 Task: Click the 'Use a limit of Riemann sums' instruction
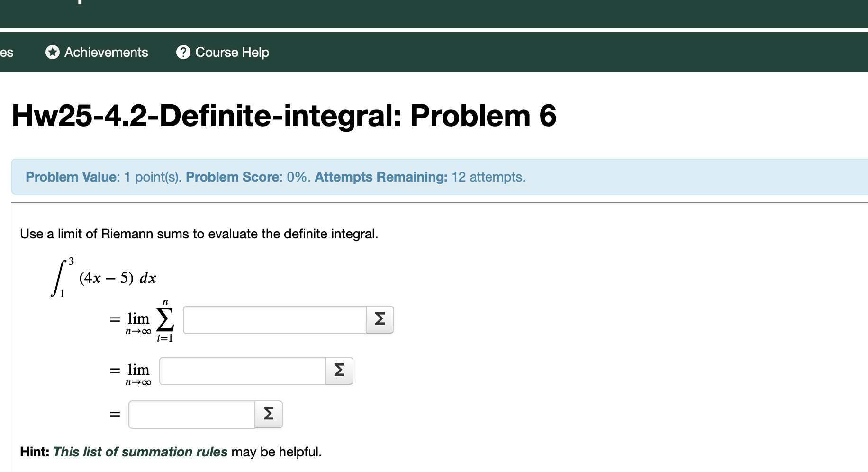199,234
